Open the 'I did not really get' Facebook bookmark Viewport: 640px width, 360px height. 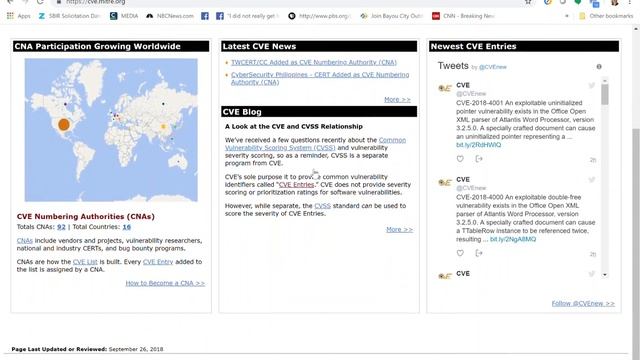pos(248,16)
